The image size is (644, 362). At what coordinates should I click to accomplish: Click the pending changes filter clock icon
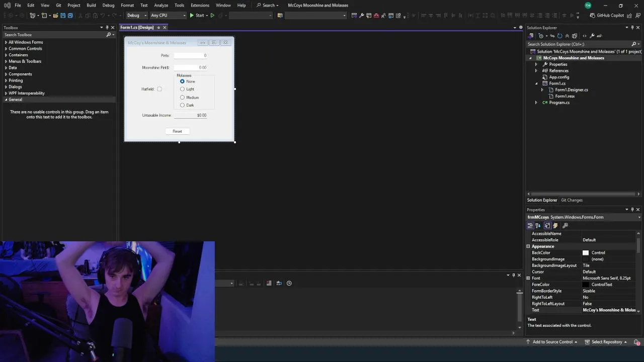coord(541,36)
